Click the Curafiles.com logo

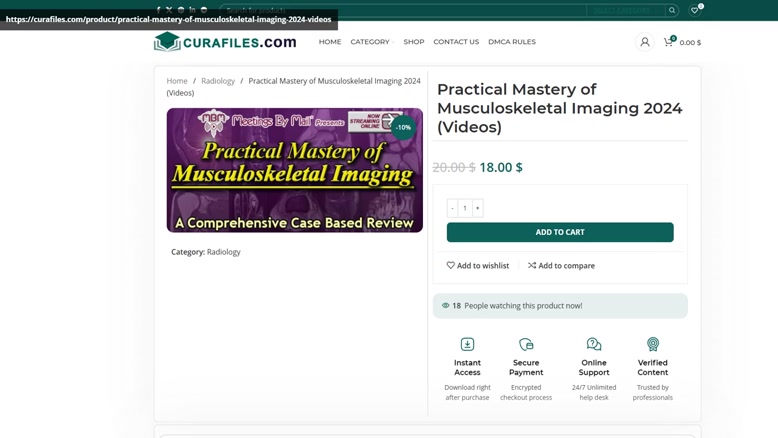tap(225, 42)
